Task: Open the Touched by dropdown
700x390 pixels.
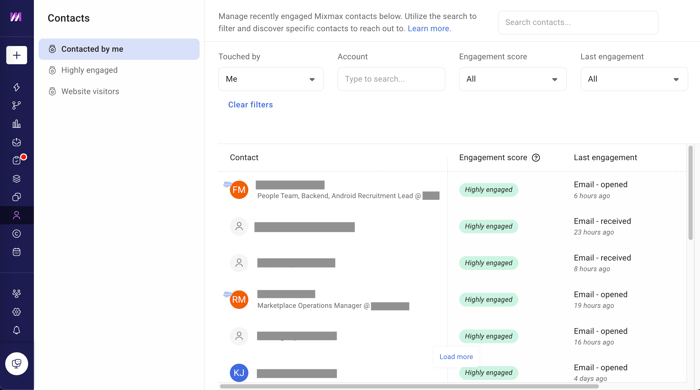Action: point(271,79)
